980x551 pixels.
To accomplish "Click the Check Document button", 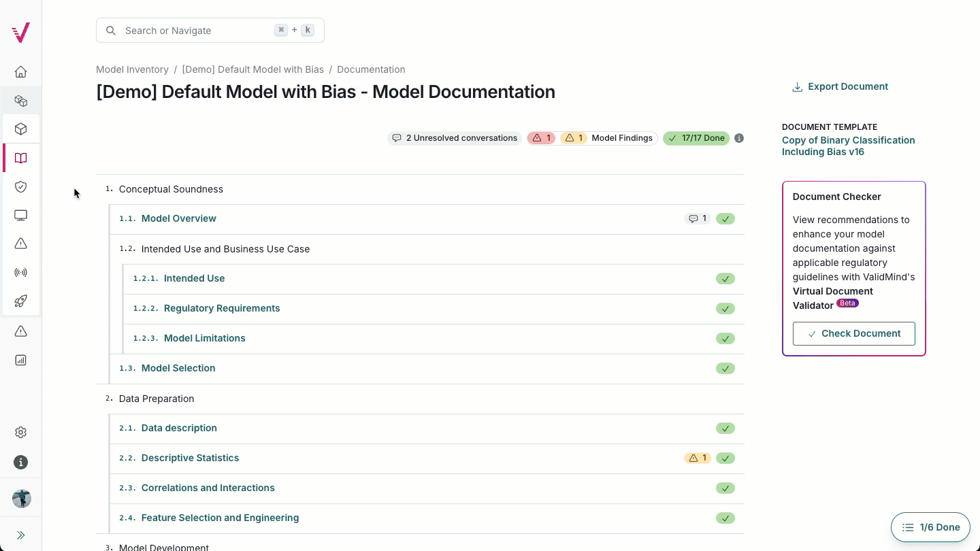I will (x=853, y=333).
